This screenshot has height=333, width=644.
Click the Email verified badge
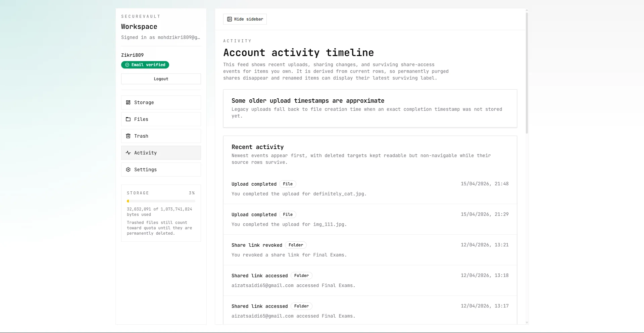coord(145,65)
